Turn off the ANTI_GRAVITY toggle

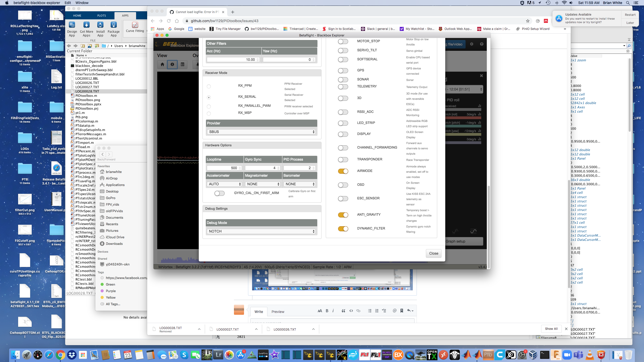[x=343, y=215]
